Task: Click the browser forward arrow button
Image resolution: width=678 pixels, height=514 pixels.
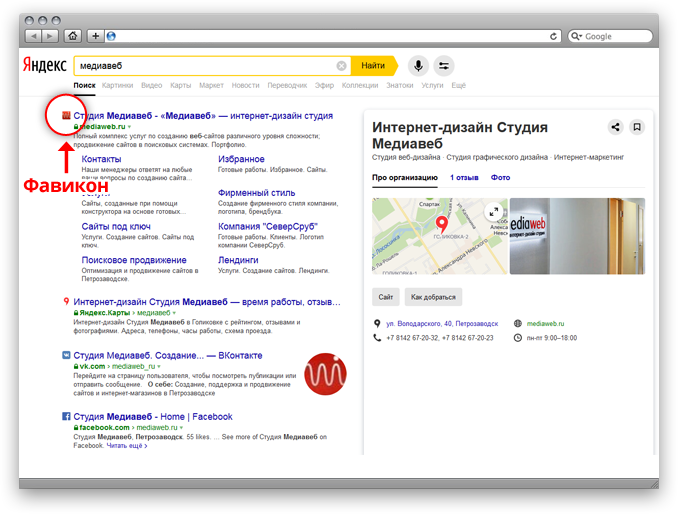Action: (50, 36)
